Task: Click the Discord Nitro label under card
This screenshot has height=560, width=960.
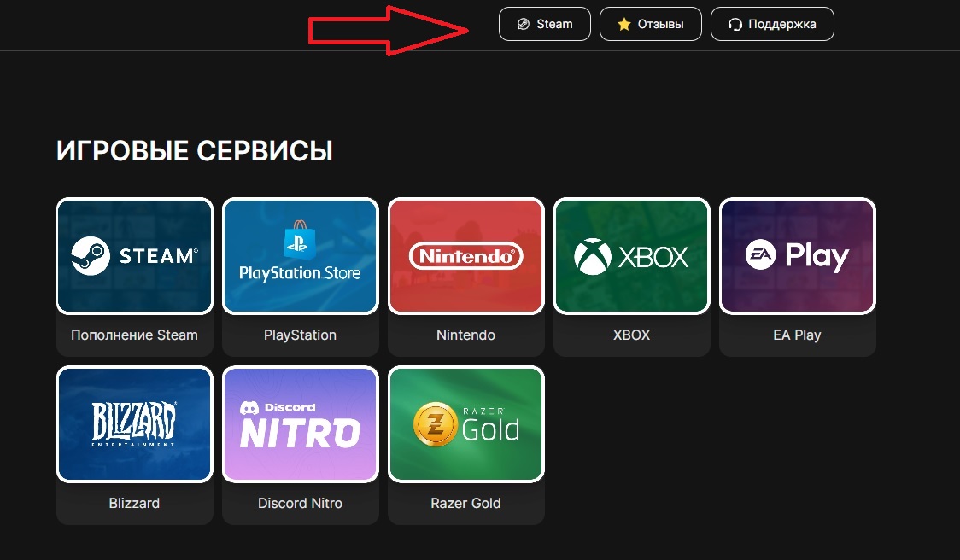Action: pos(300,503)
